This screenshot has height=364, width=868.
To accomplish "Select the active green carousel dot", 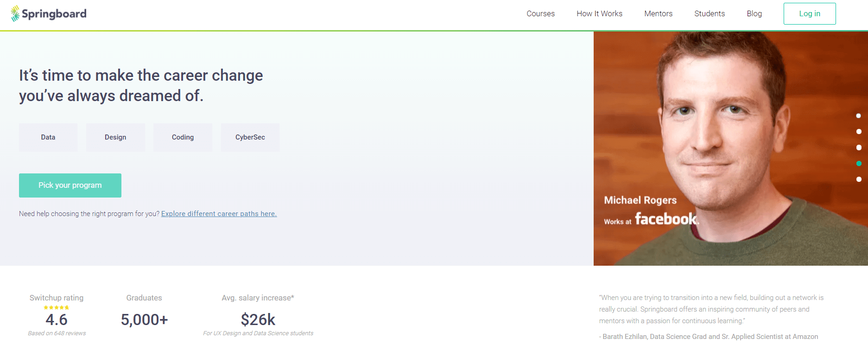I will (x=858, y=163).
